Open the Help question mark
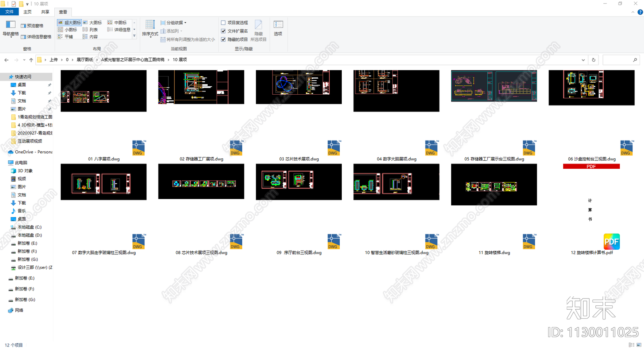 (640, 12)
